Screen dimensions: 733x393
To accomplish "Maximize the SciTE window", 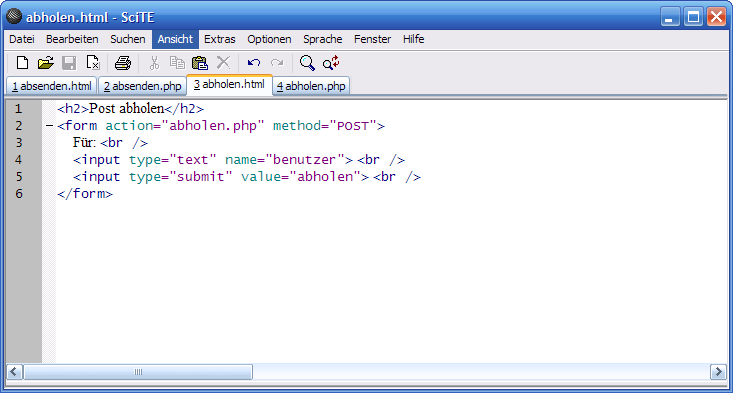I will tap(693, 17).
